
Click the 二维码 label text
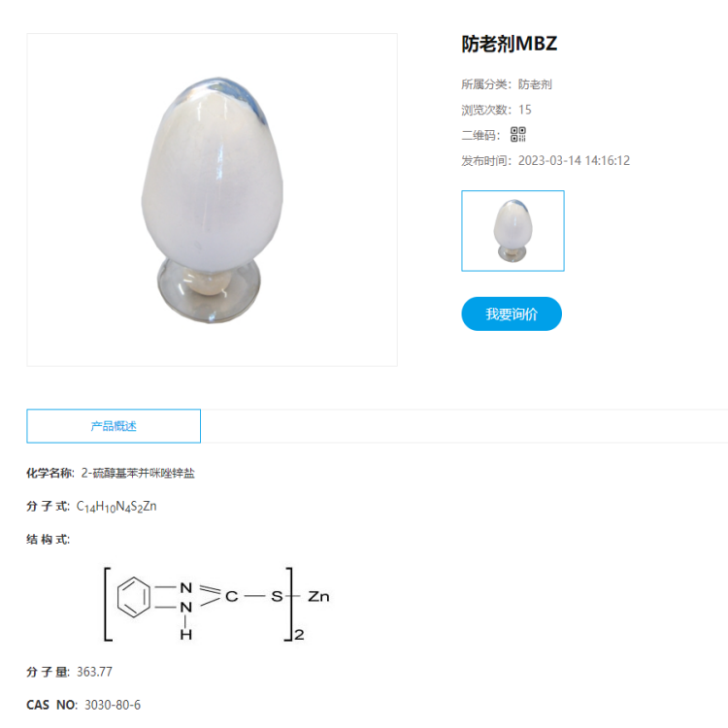tap(479, 135)
